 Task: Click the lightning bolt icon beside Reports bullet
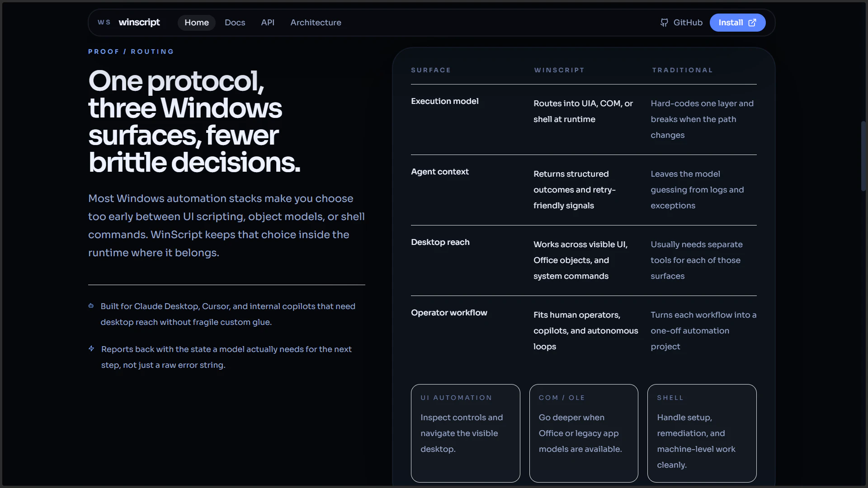(x=92, y=348)
